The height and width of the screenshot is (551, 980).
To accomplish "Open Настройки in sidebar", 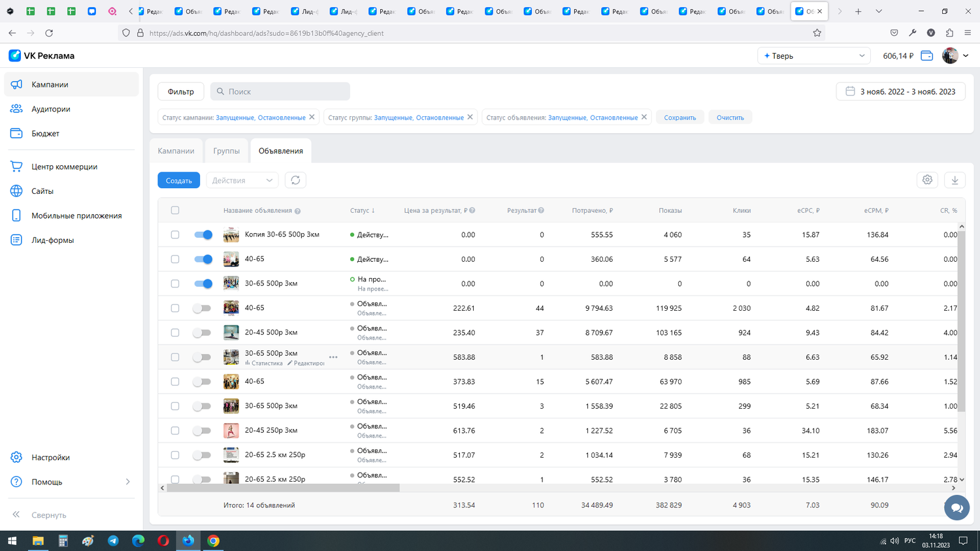I will click(71, 457).
